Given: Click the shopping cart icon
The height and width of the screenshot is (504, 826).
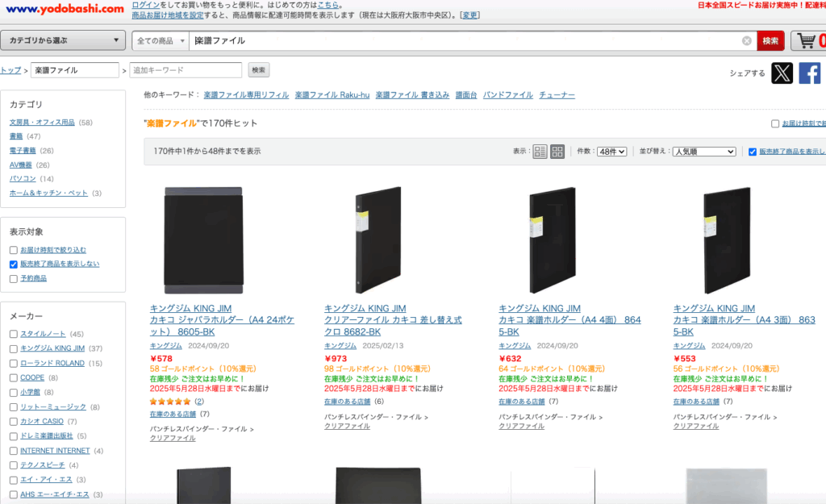Looking at the screenshot, I should tap(807, 40).
